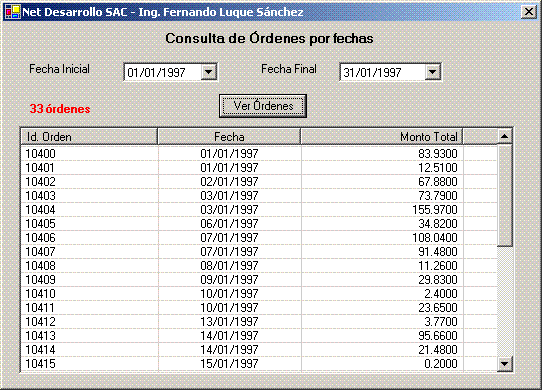Click the vertical scrollbar thumb of orders grid

tap(504, 195)
